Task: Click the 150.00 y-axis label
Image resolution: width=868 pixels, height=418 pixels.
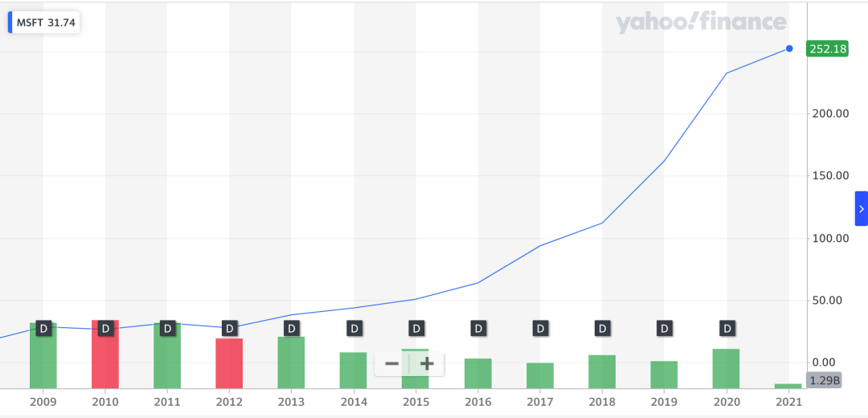Action: click(829, 175)
